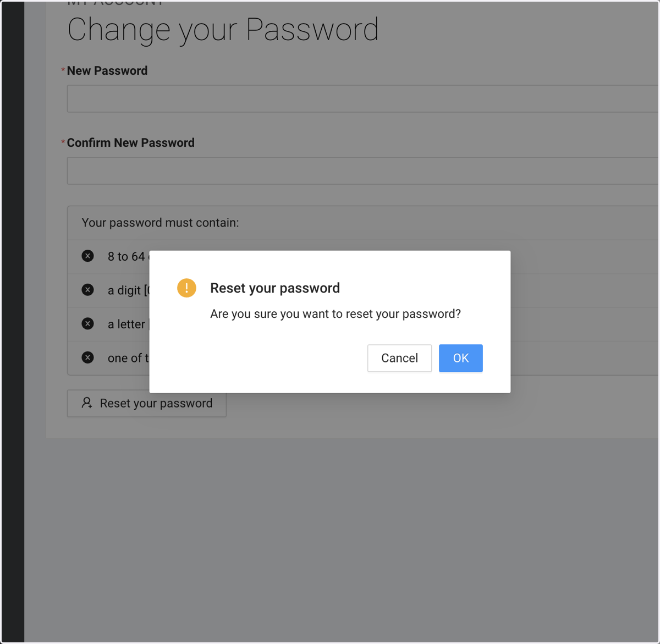This screenshot has width=660, height=644.
Task: Click the X icon beside the 'one of' rule
Action: (87, 357)
